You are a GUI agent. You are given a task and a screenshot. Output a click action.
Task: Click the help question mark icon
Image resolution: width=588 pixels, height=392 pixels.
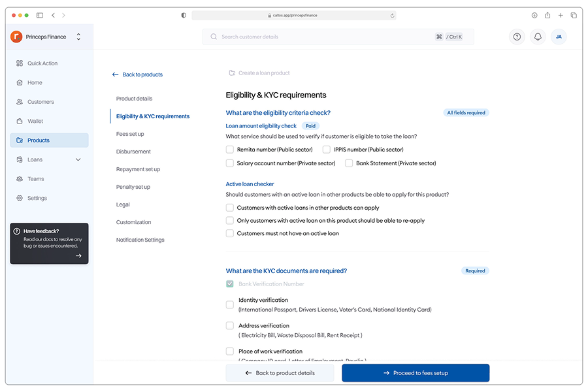click(517, 37)
